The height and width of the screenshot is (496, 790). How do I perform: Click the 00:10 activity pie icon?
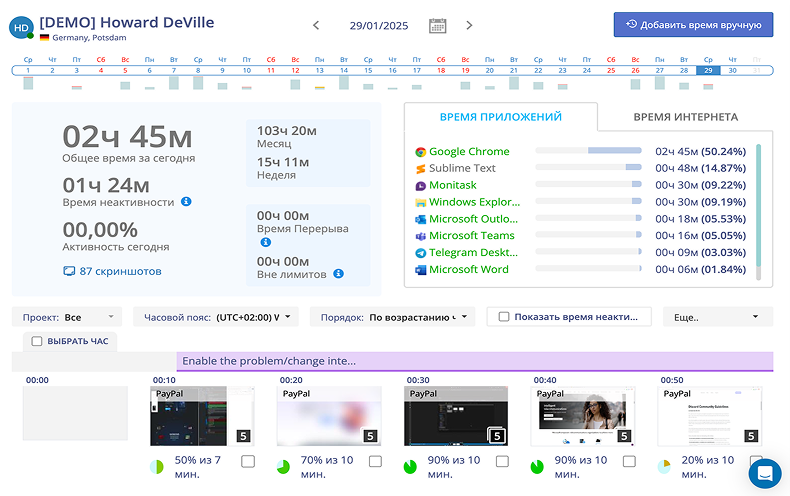coord(157,467)
